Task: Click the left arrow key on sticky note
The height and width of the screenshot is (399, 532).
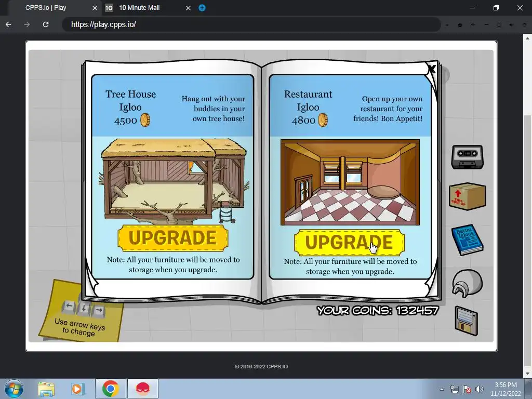Action: coord(69,307)
